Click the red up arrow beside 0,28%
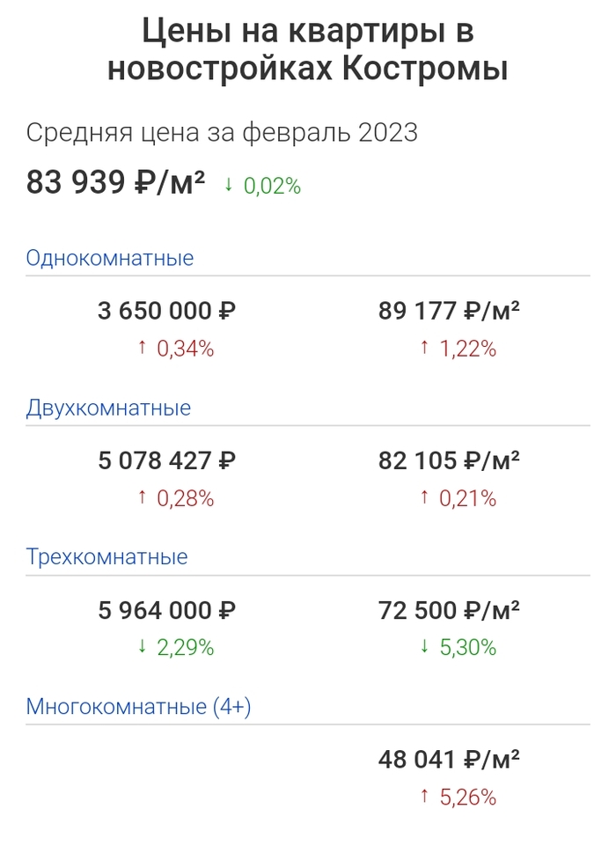This screenshot has height=846, width=616. point(142,498)
